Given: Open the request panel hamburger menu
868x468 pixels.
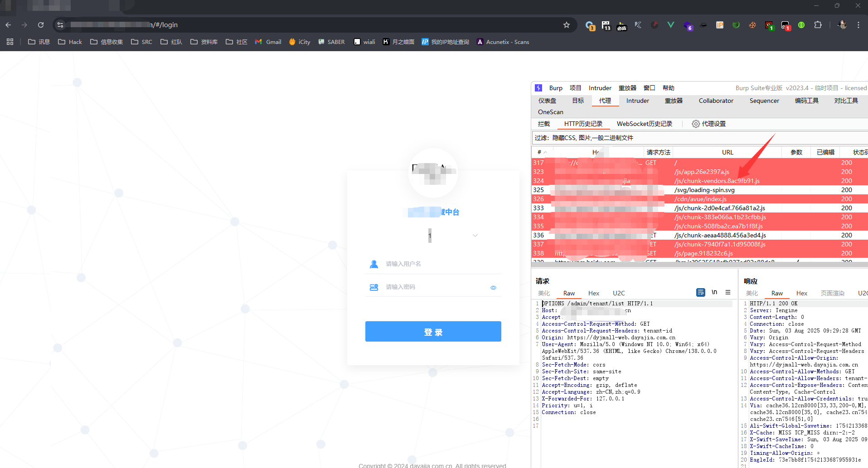Looking at the screenshot, I should coord(728,292).
